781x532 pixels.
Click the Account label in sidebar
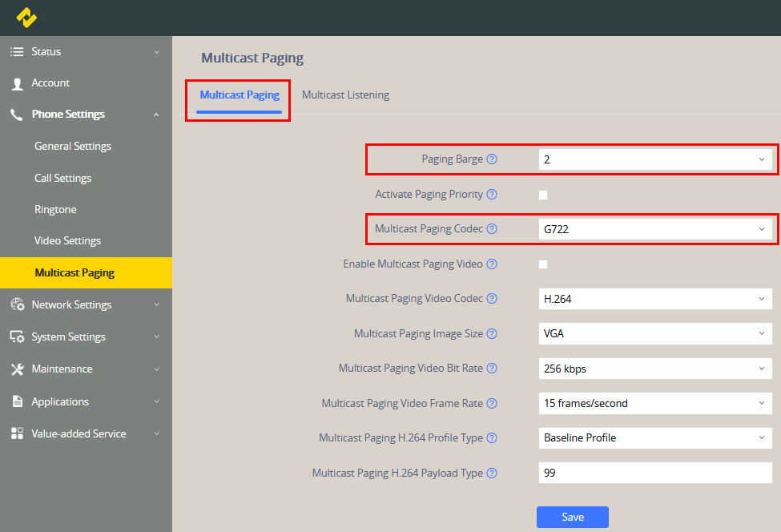point(50,83)
